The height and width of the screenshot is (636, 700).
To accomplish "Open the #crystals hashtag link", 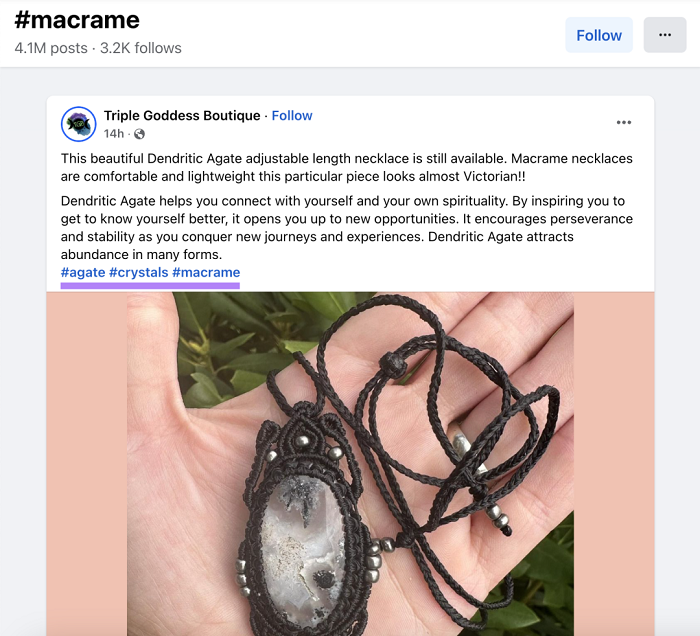I will 139,272.
